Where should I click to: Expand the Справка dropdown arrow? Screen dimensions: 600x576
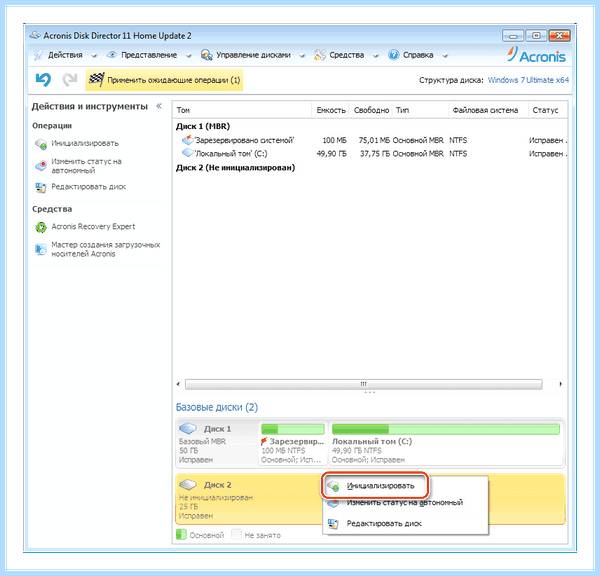click(445, 56)
